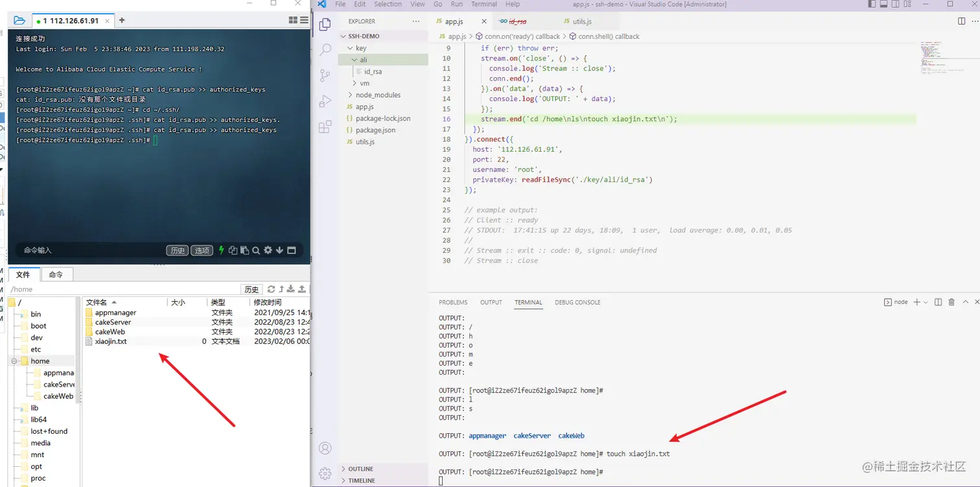
Task: Switch to the PROBLEMS panel tab
Action: 453,302
